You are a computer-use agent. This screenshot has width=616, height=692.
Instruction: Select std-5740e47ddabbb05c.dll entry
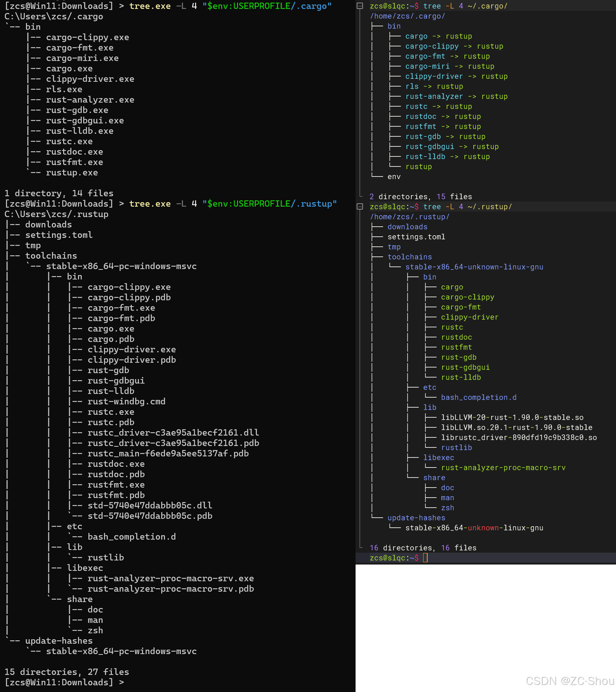pyautogui.click(x=150, y=505)
